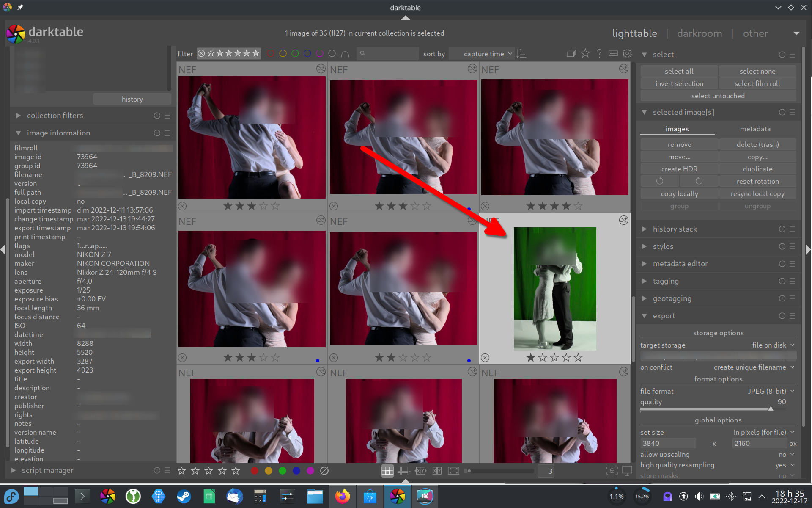Open global preferences gear icon
This screenshot has height=508, width=812.
pos(627,53)
